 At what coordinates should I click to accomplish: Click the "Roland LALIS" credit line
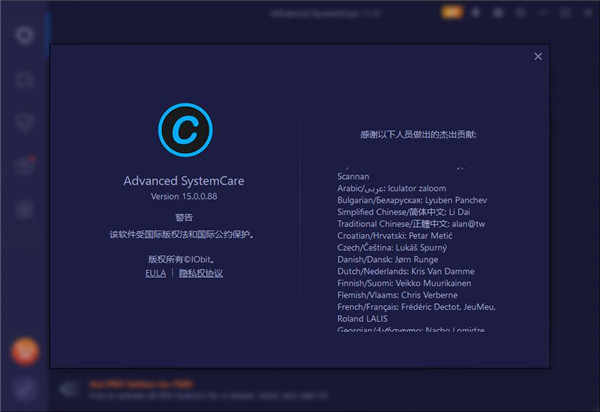362,319
